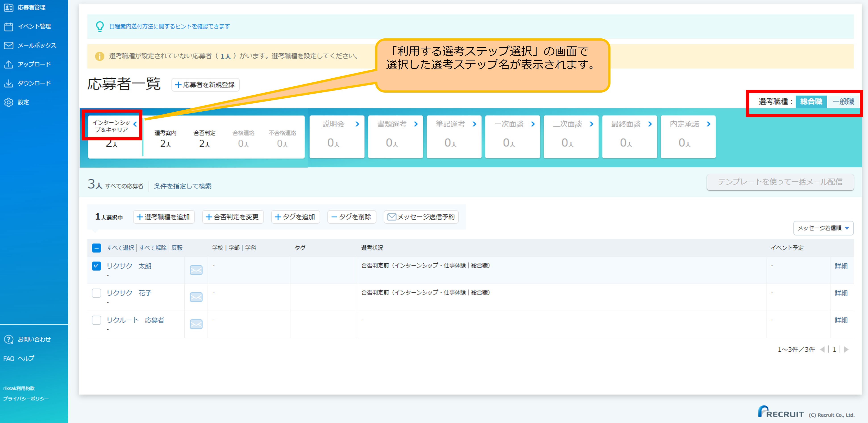Click 選考職種を追加 button
This screenshot has height=423, width=868.
click(x=164, y=217)
